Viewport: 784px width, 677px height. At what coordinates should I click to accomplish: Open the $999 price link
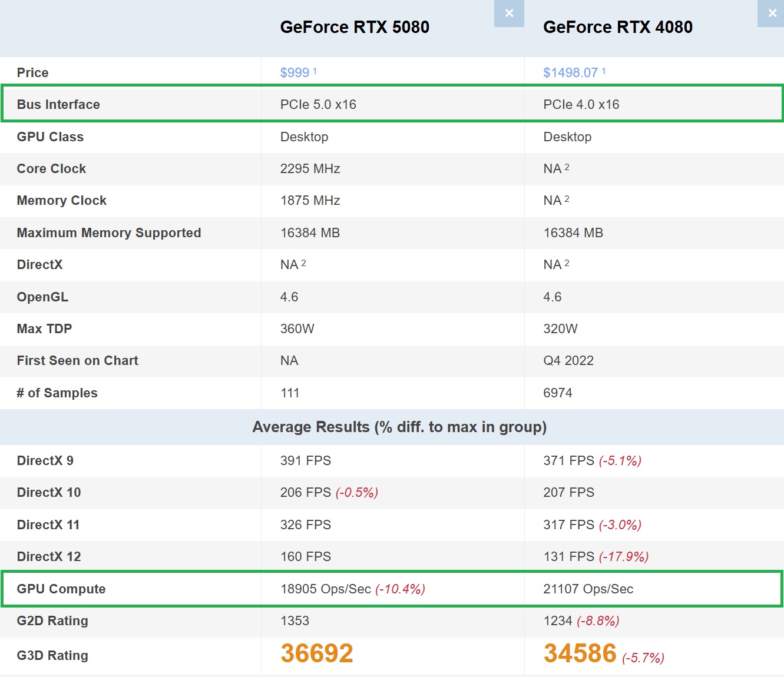[x=295, y=72]
